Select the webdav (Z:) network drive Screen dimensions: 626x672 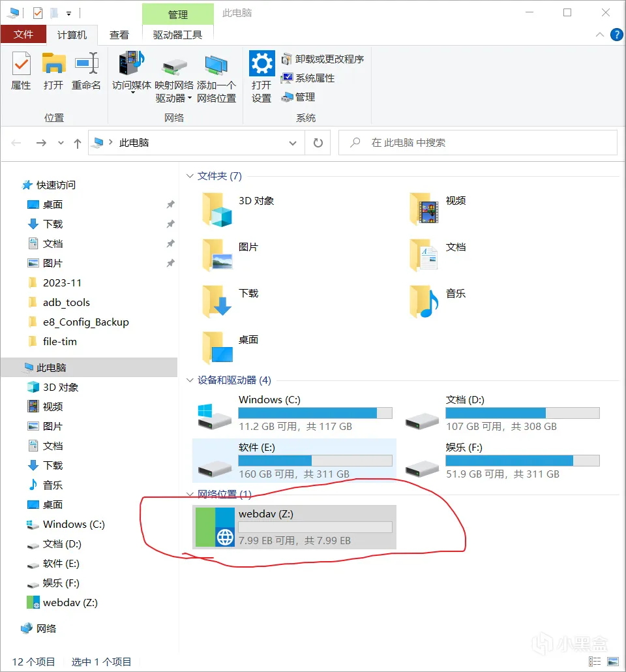tap(294, 527)
